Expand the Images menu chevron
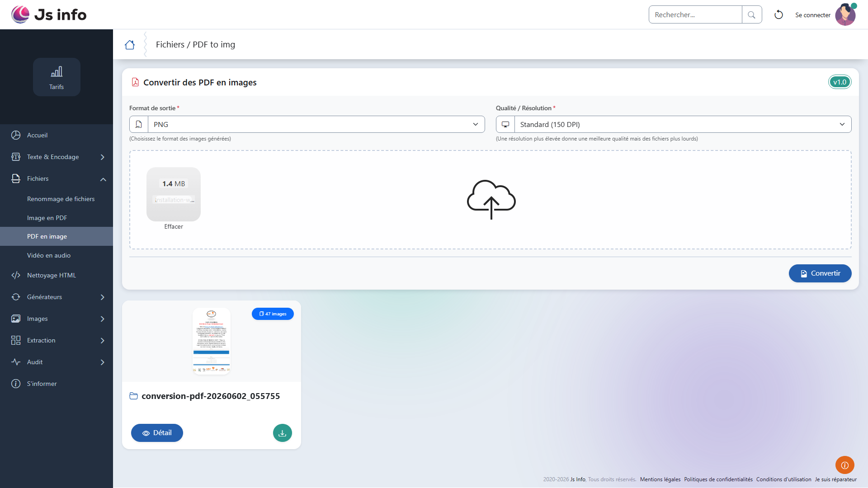 click(103, 319)
